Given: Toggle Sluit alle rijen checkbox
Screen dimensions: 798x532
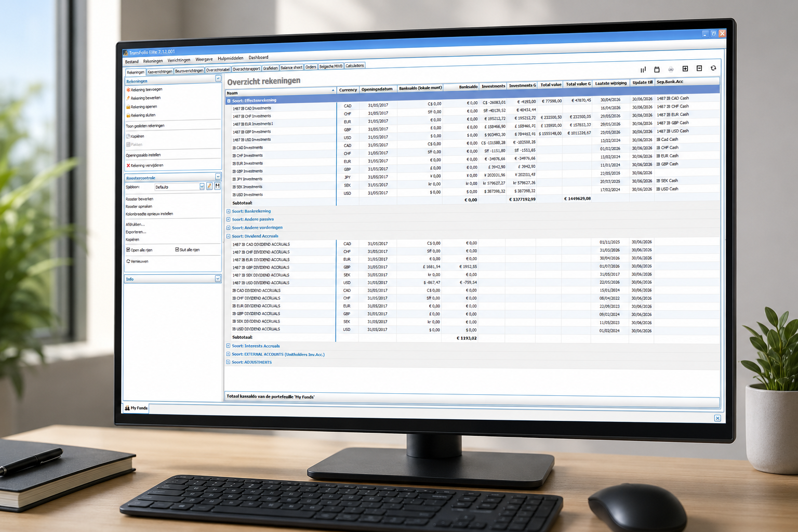Looking at the screenshot, I should (x=177, y=250).
